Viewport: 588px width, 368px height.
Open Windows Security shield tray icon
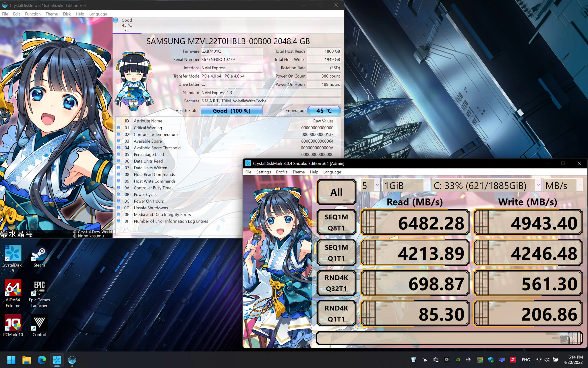(491, 360)
